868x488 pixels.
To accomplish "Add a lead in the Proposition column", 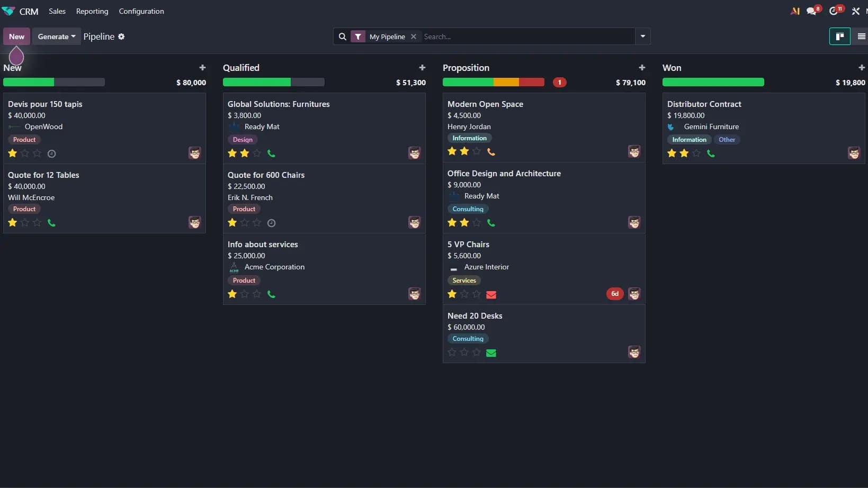I will (x=642, y=68).
